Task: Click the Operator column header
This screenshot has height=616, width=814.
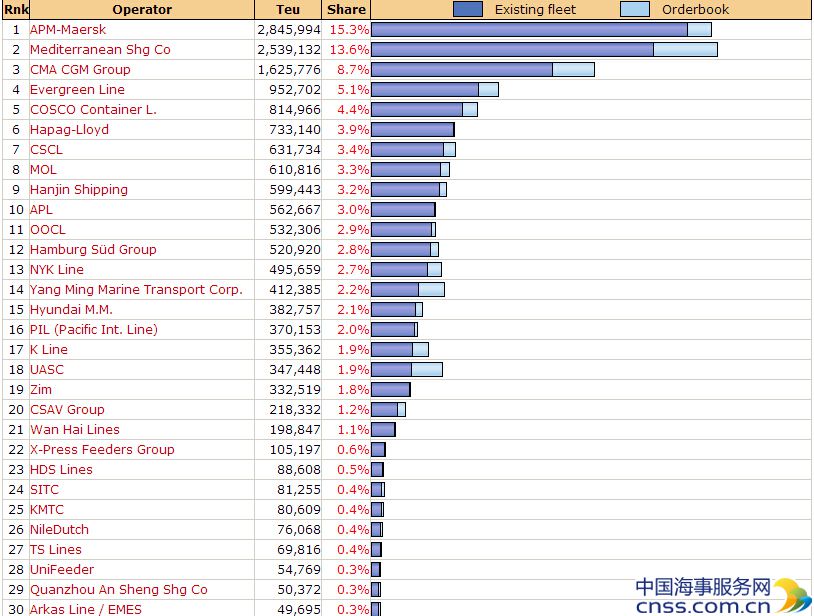Action: point(142,10)
